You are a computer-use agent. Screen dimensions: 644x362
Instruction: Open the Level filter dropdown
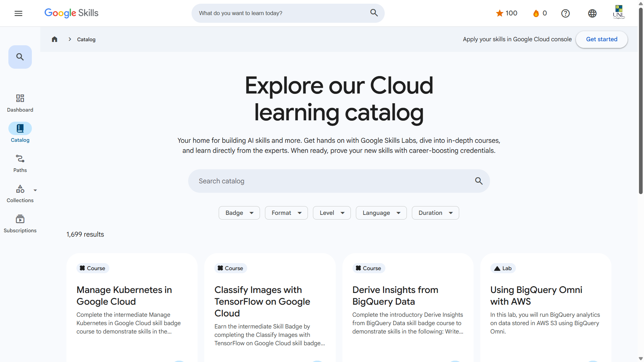pyautogui.click(x=332, y=213)
